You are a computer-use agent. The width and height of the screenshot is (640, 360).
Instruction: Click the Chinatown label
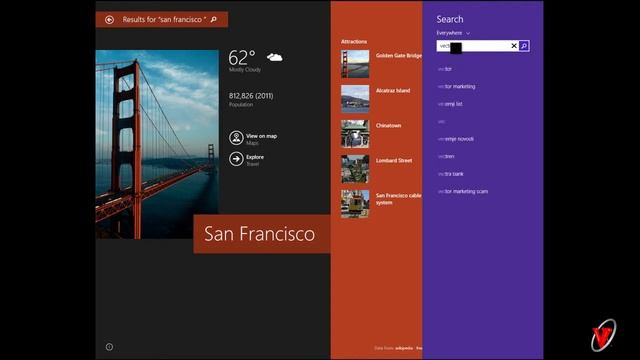(x=389, y=126)
